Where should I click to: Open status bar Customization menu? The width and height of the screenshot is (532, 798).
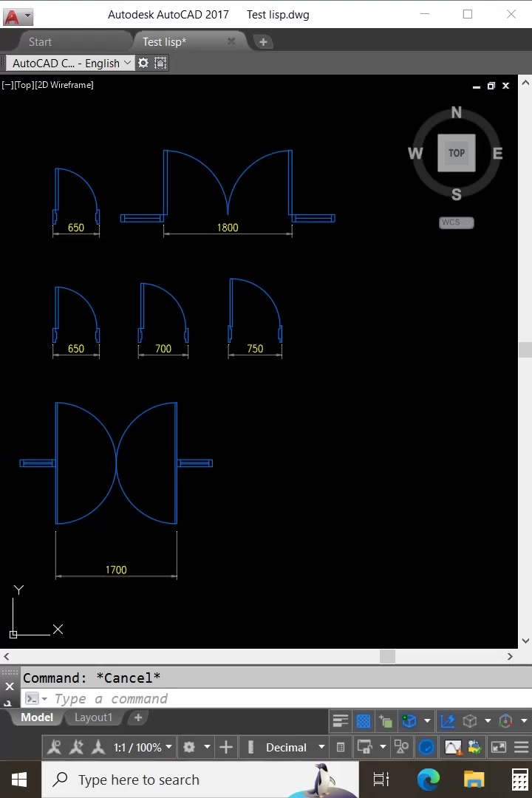(x=522, y=747)
